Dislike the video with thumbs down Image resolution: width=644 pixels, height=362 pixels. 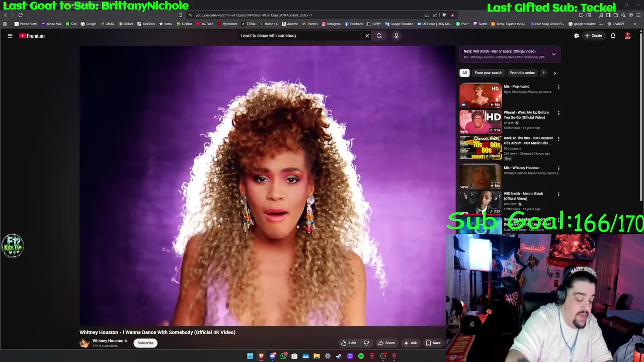click(x=366, y=343)
